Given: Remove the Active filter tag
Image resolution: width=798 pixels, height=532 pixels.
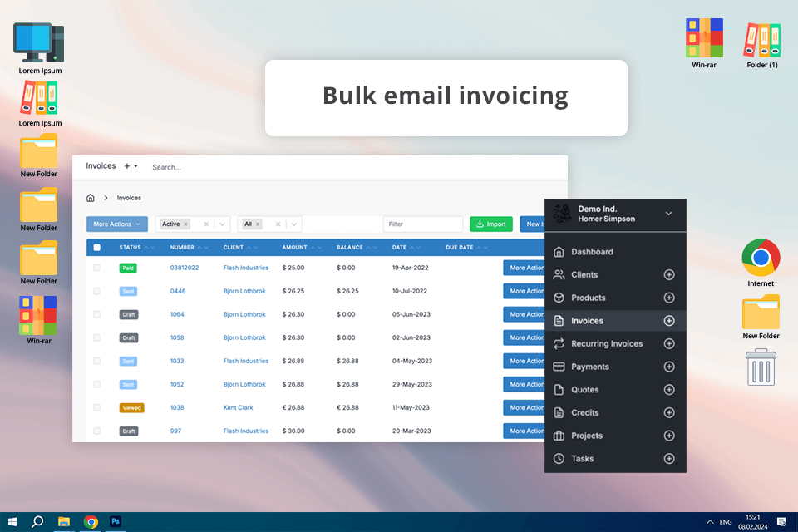Looking at the screenshot, I should pos(185,224).
